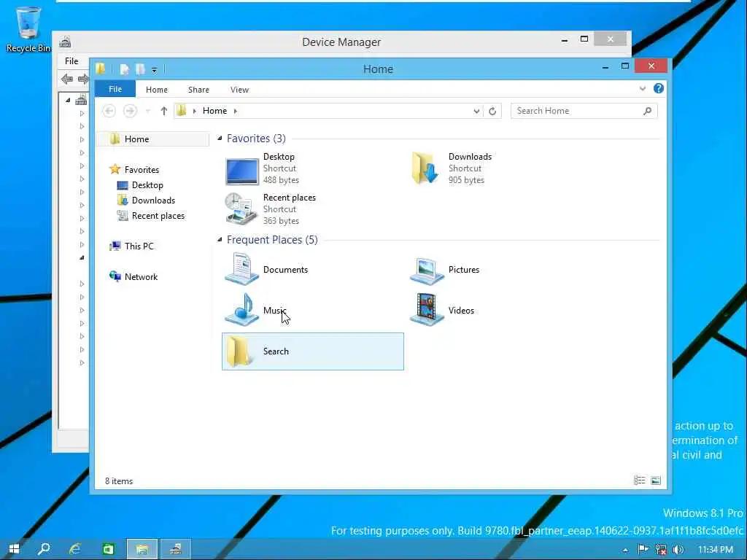Click the Back navigation arrow in Explorer
The height and width of the screenshot is (560, 747).
coord(109,111)
